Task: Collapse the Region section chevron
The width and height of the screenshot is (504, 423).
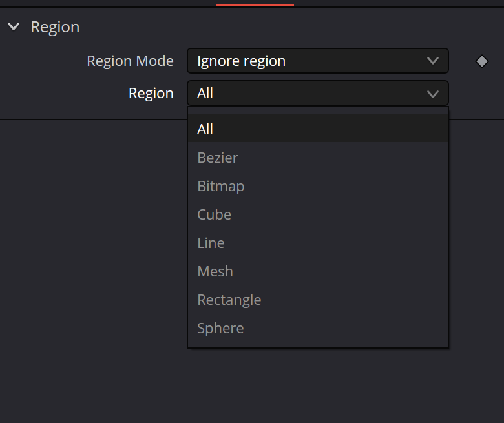Action: click(x=14, y=26)
